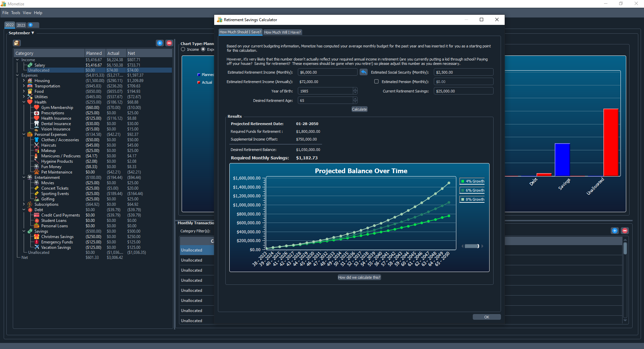
Task: Click the Concert Tickets ticket icon
Action: (x=37, y=188)
